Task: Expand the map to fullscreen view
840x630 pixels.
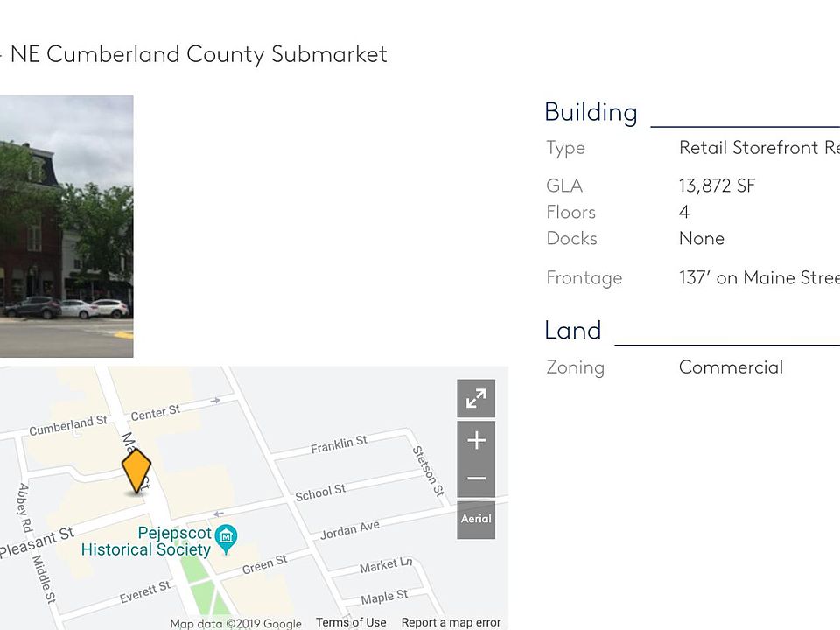Action: [x=476, y=399]
